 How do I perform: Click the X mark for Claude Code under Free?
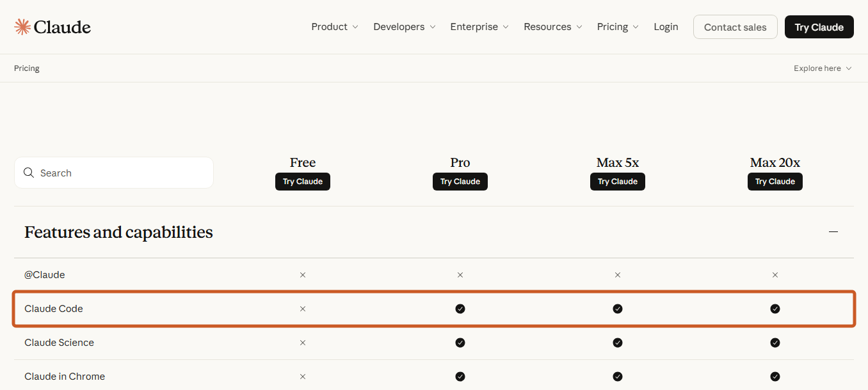tap(303, 309)
